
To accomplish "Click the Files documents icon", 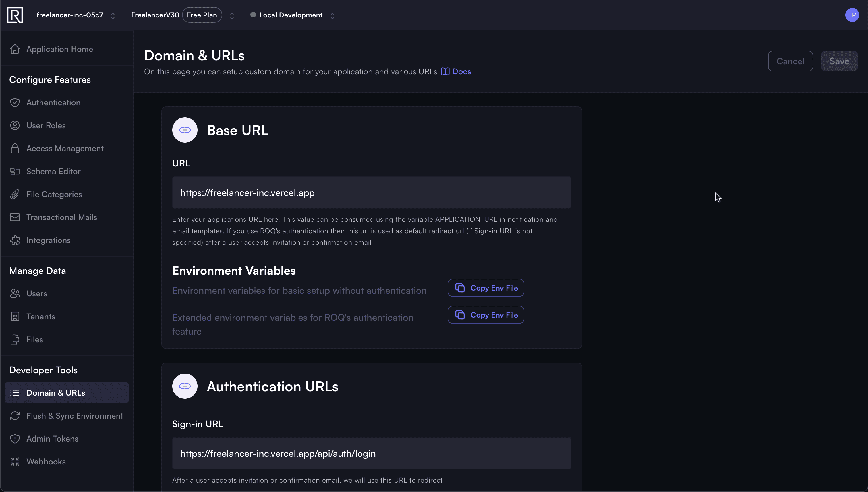I will coord(15,339).
